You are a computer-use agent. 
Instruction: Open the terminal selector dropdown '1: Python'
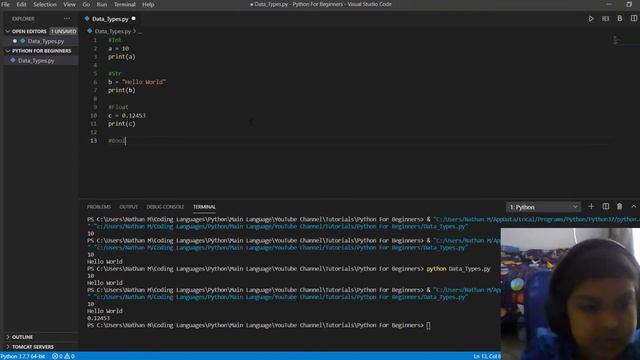tap(543, 207)
